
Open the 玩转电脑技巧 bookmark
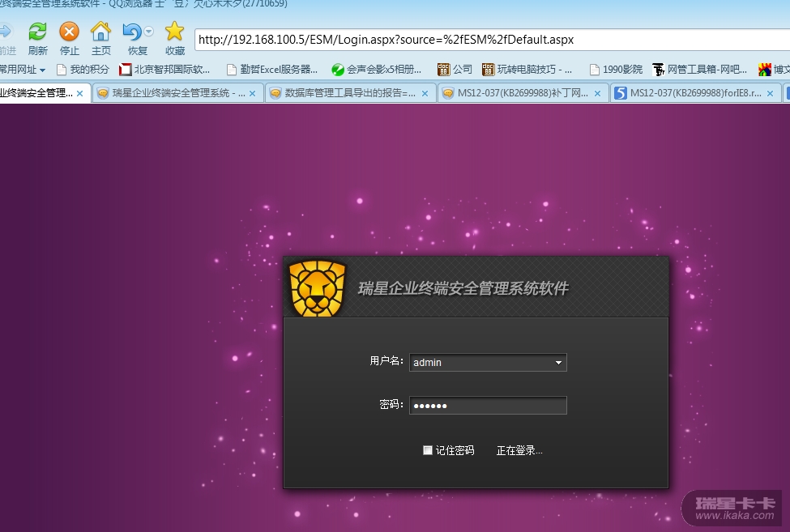tap(527, 70)
